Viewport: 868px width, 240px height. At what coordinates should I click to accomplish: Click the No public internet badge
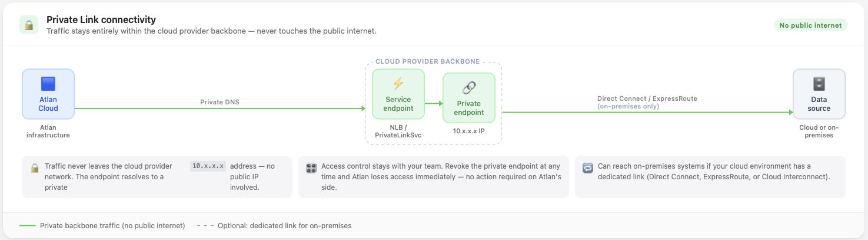click(x=810, y=25)
